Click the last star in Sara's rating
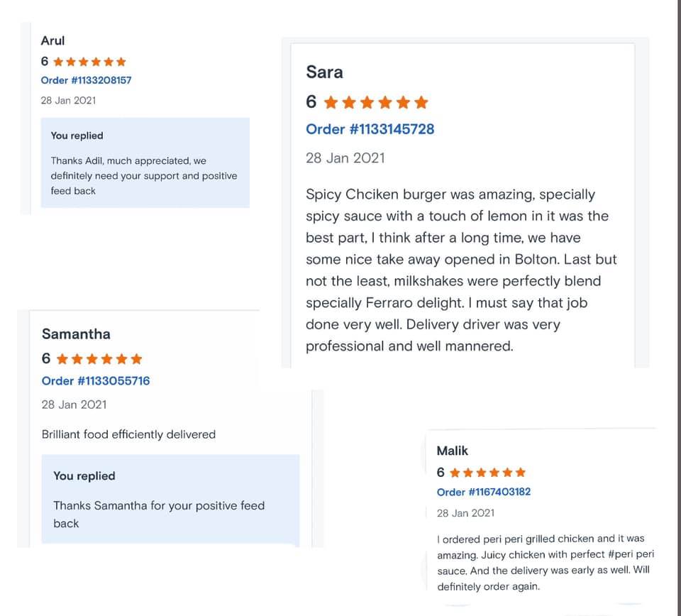This screenshot has width=681, height=616. [x=421, y=103]
